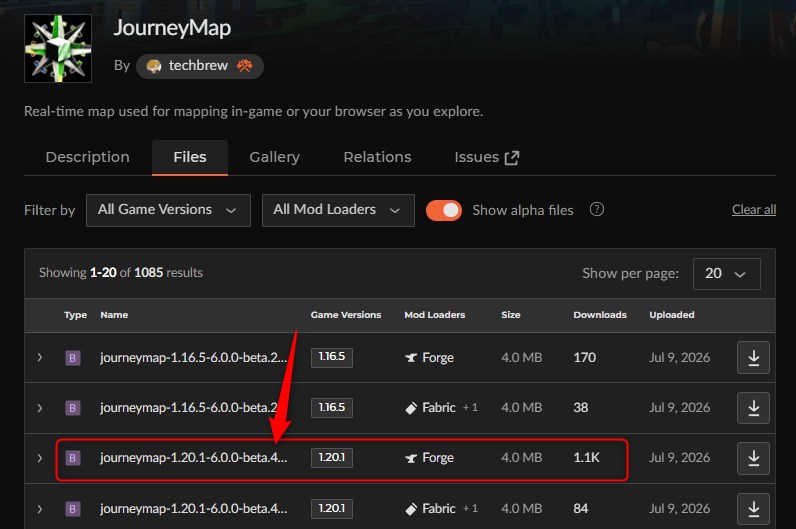
Task: Open journeymap-1.20.1 file with 1.1K downloads
Action: point(194,458)
